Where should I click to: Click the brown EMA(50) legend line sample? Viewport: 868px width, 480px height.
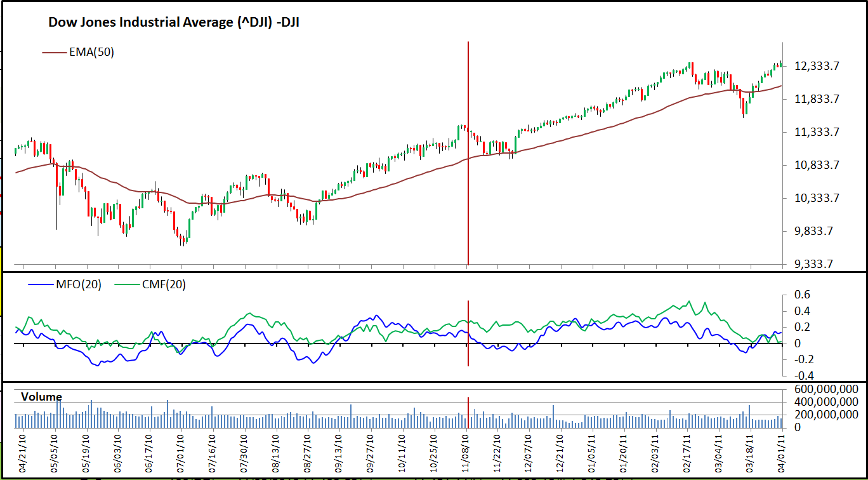click(x=55, y=53)
